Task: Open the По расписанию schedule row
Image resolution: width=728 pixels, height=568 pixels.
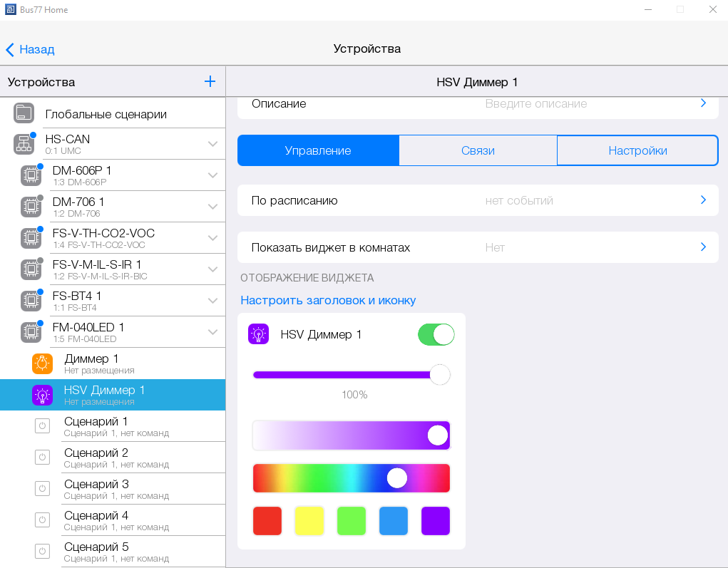Action: point(477,200)
